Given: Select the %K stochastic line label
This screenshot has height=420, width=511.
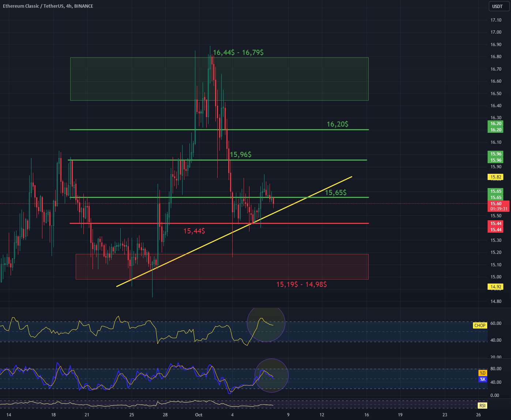Looking at the screenshot, I should pos(482,379).
